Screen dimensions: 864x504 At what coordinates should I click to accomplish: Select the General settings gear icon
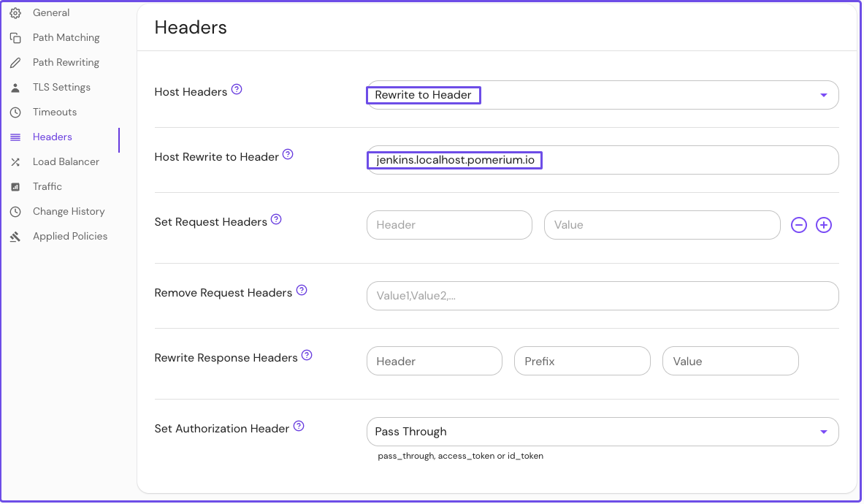coord(15,12)
